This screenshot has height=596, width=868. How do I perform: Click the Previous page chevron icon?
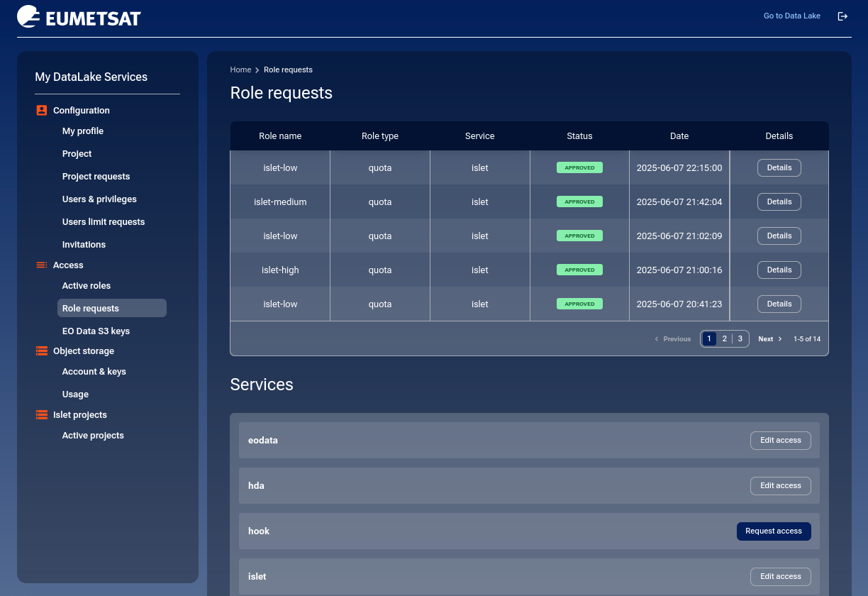(657, 339)
